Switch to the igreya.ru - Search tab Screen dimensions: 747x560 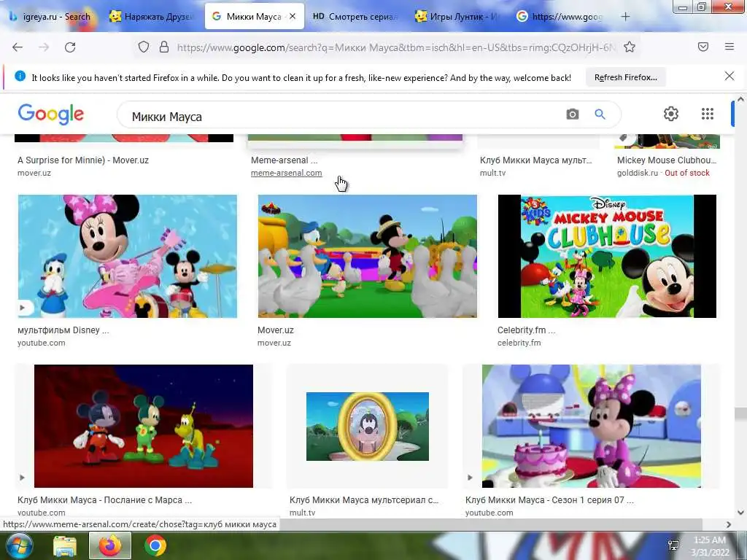point(50,17)
